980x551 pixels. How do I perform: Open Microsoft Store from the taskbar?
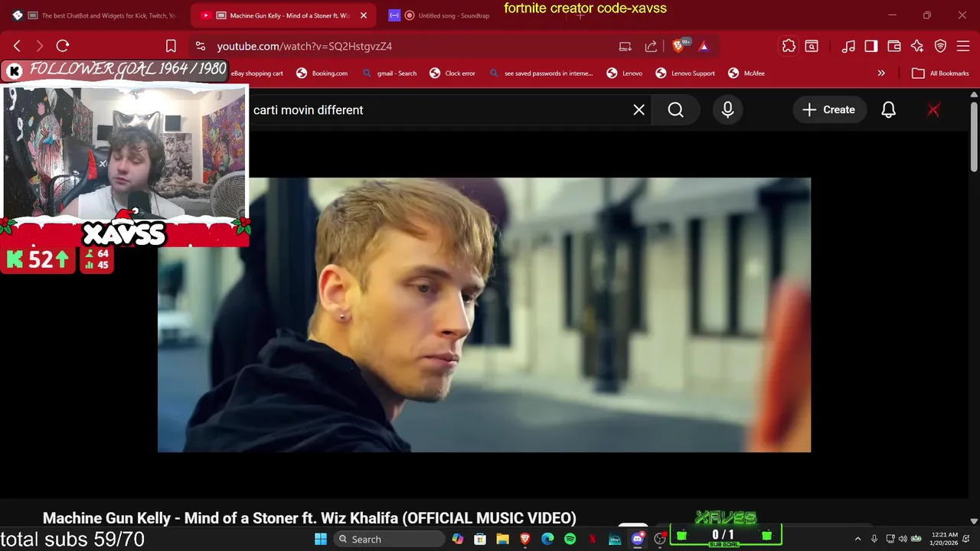click(480, 540)
